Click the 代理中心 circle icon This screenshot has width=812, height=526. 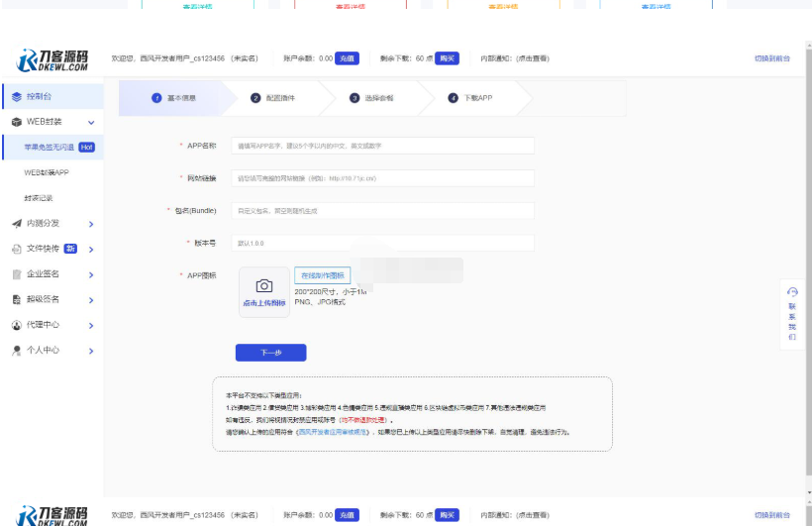(x=17, y=325)
